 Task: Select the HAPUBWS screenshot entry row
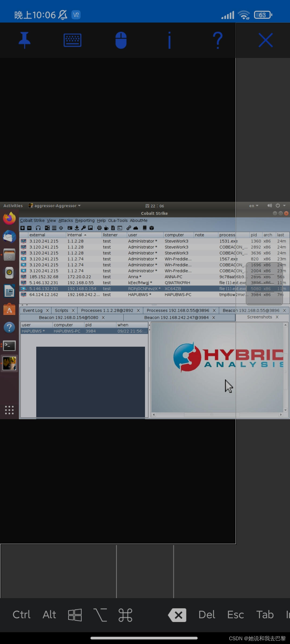click(x=84, y=331)
